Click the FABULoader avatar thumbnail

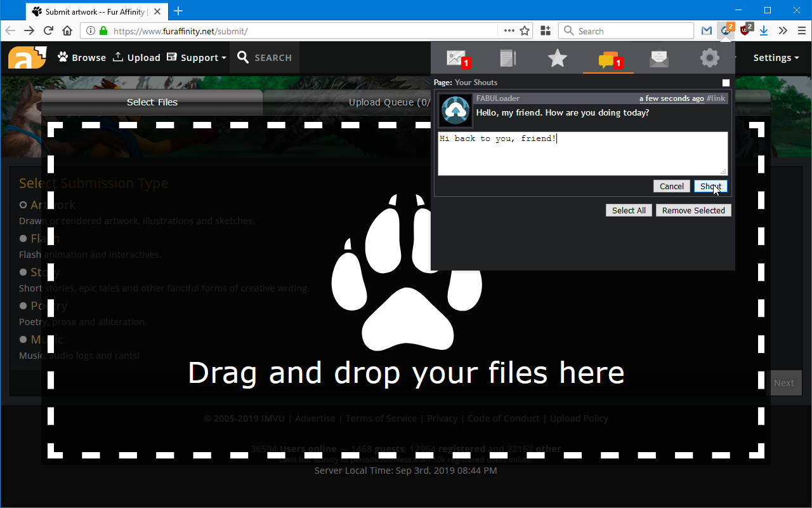coord(455,111)
